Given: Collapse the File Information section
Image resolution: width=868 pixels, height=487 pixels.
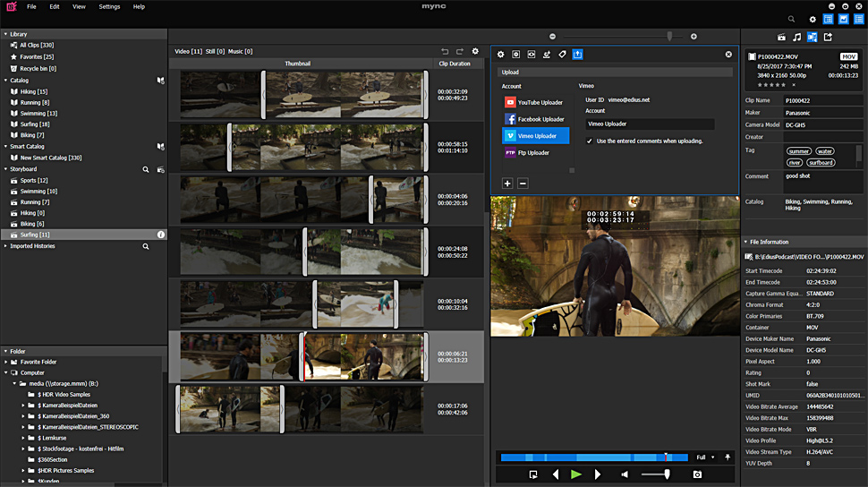Looking at the screenshot, I should tap(745, 242).
